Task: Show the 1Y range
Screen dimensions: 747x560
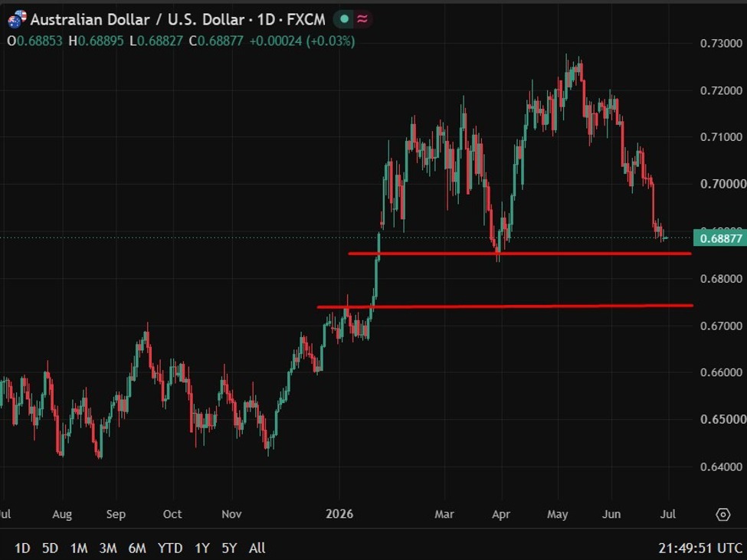Action: pos(202,548)
